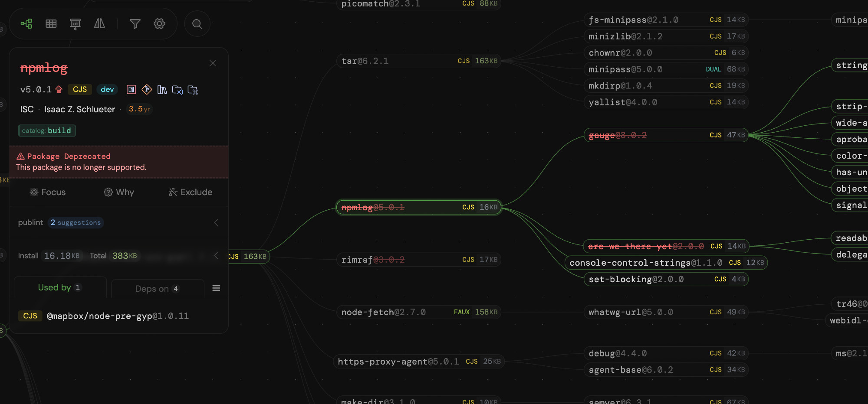Select the https-proxy-agent@5.0.1 graph node
This screenshot has width=868, height=404.
click(419, 362)
